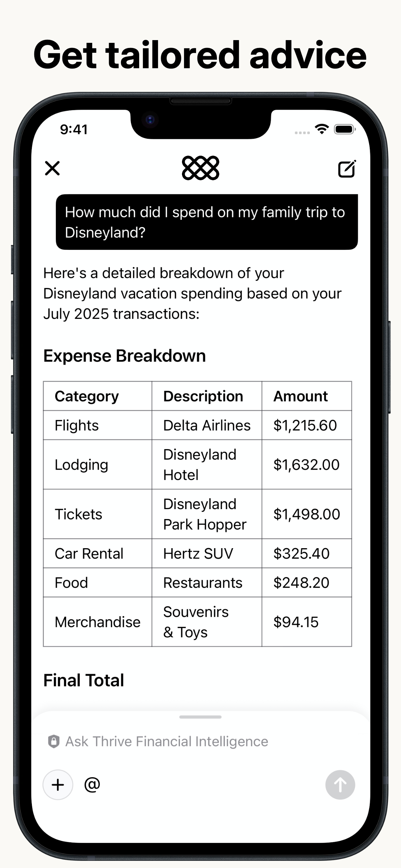Tap the Amount column header
The height and width of the screenshot is (868, 401).
pyautogui.click(x=301, y=396)
